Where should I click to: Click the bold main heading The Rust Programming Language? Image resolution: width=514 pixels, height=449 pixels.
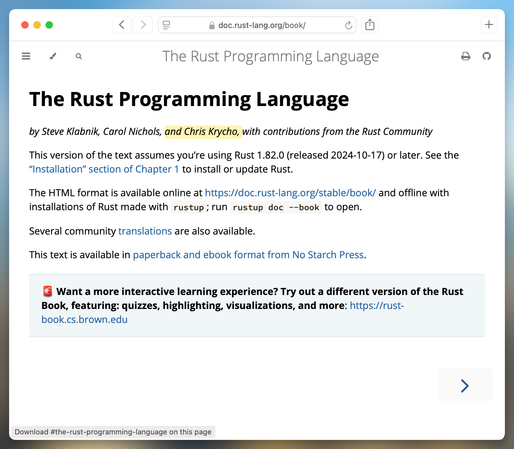click(x=189, y=99)
